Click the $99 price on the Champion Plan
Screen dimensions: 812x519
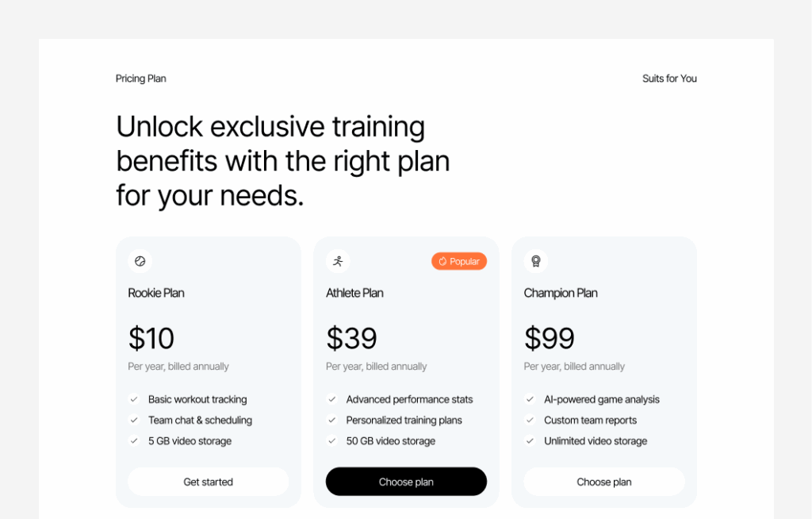549,338
